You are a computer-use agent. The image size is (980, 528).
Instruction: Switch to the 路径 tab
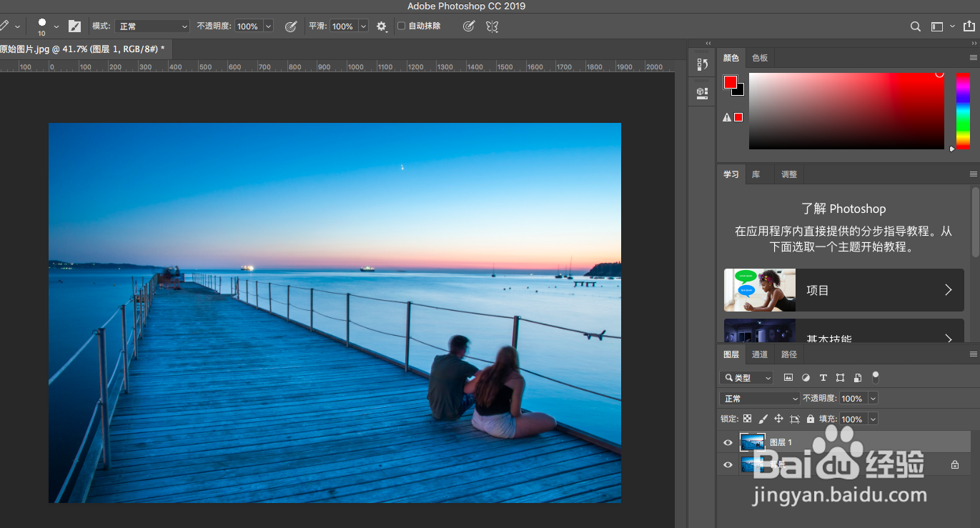point(789,354)
